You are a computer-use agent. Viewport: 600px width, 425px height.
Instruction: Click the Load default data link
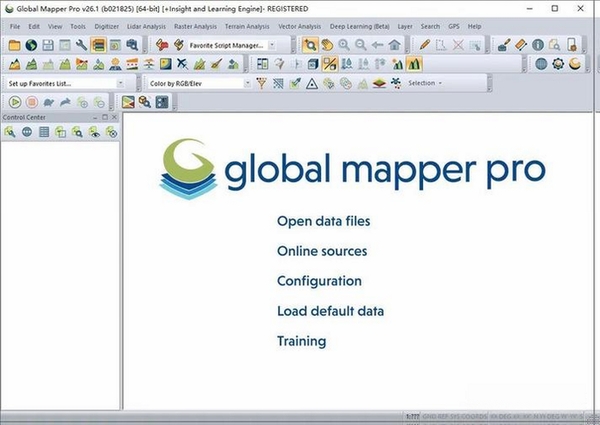pyautogui.click(x=330, y=311)
